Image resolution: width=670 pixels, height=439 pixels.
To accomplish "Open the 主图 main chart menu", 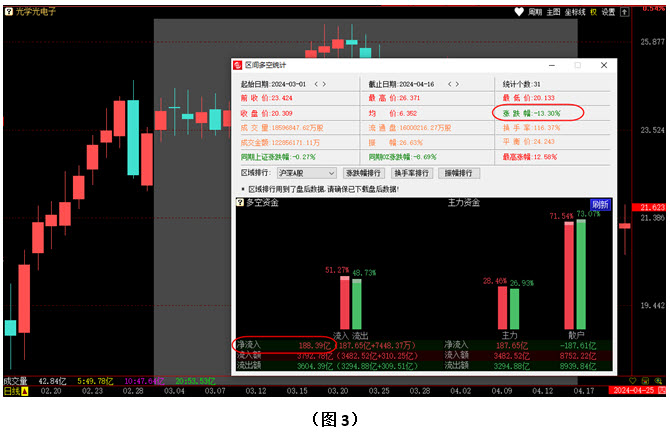I will tap(554, 12).
